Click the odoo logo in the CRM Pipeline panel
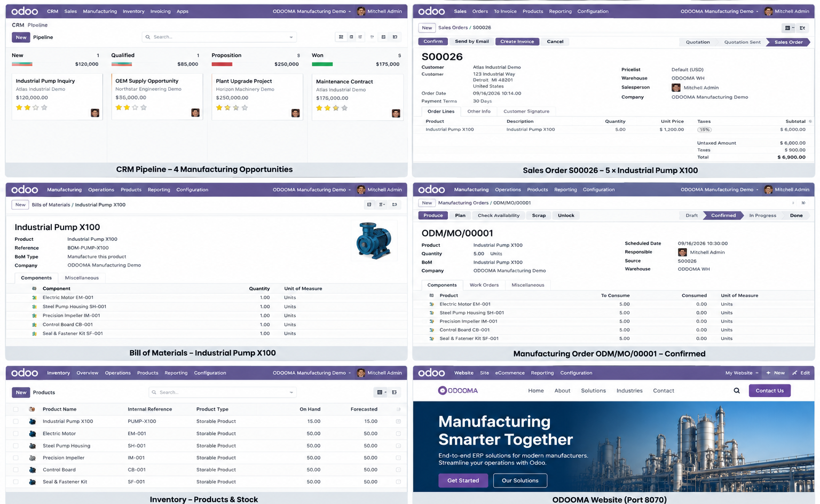This screenshot has width=820, height=504. pos(25,11)
